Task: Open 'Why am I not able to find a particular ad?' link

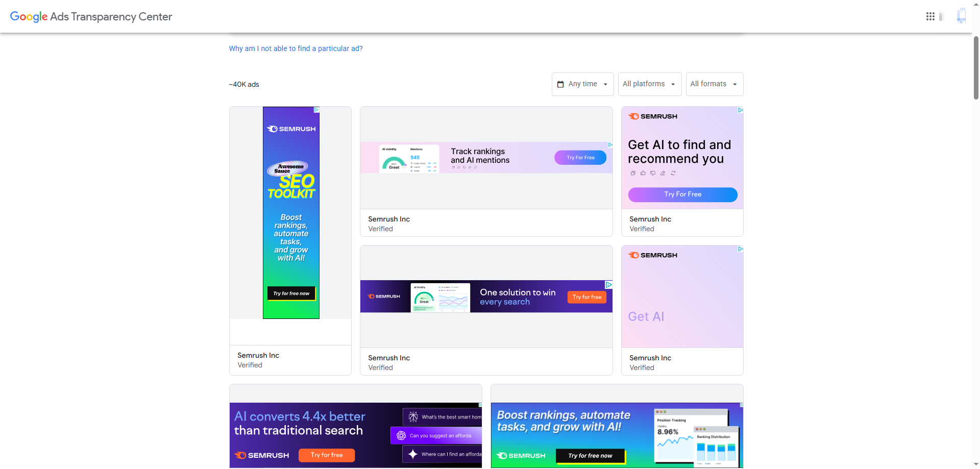Action: (x=296, y=48)
